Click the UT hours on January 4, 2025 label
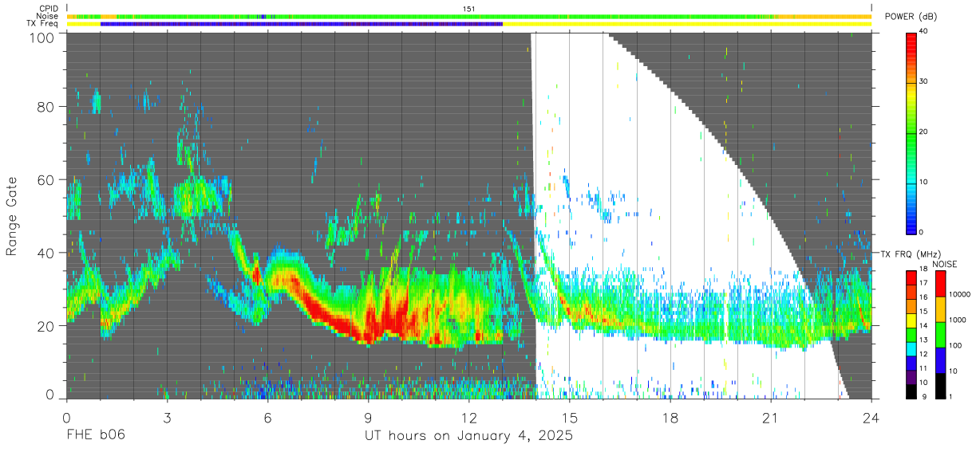This screenshot has height=452, width=980. pyautogui.click(x=468, y=436)
